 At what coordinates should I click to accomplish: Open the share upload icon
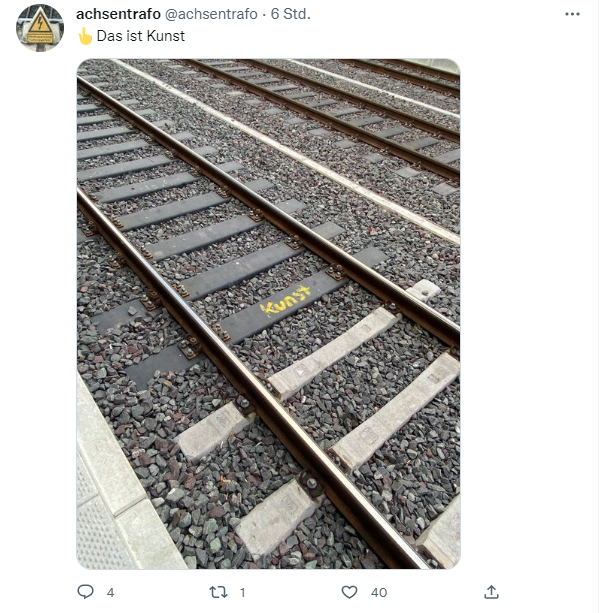coord(491,592)
